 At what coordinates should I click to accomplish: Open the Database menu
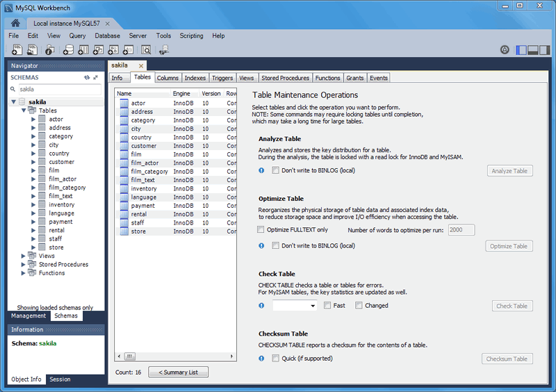(x=107, y=35)
